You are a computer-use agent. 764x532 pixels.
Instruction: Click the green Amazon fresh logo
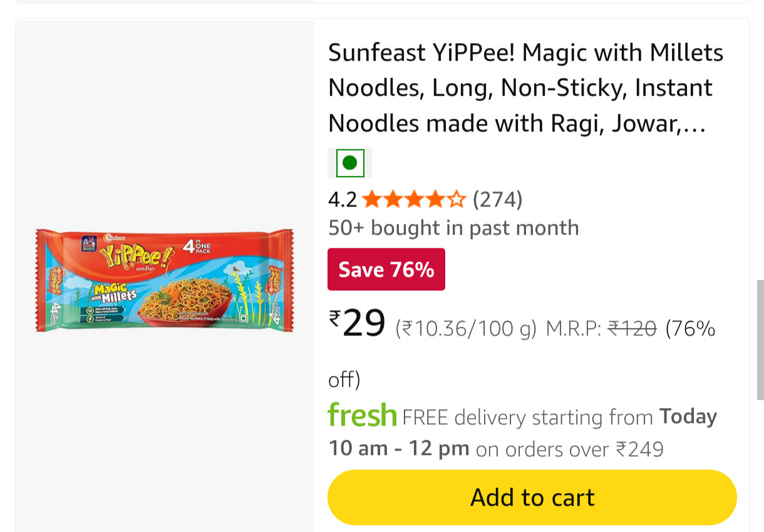(x=362, y=415)
